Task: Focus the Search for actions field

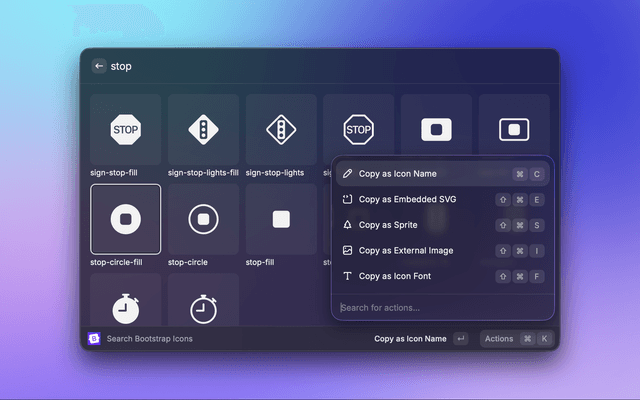Action: tap(442, 307)
